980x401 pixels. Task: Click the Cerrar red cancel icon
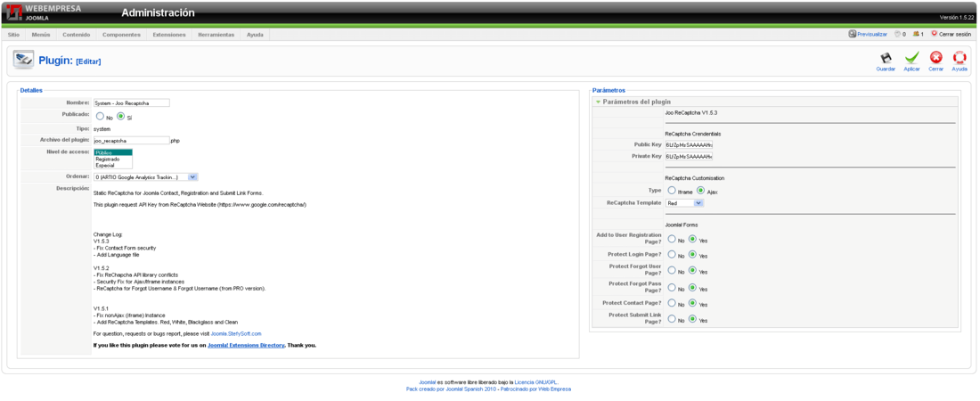point(935,58)
